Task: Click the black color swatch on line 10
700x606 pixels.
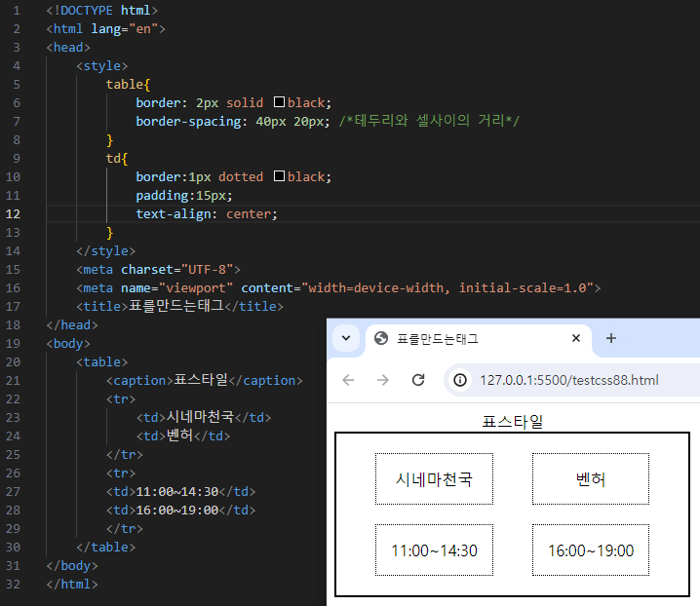Action: pos(279,176)
